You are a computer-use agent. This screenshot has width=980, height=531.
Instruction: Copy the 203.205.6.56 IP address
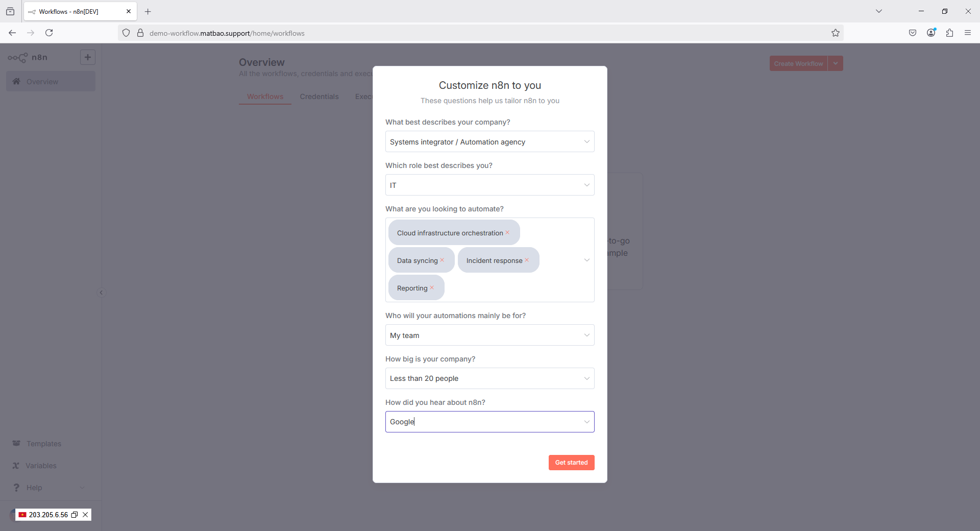click(x=75, y=515)
